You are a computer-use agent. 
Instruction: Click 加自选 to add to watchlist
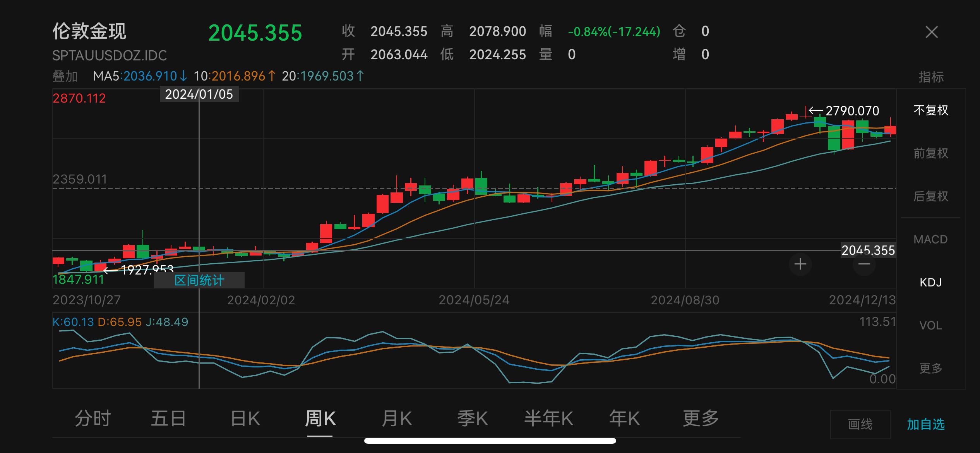pos(926,424)
